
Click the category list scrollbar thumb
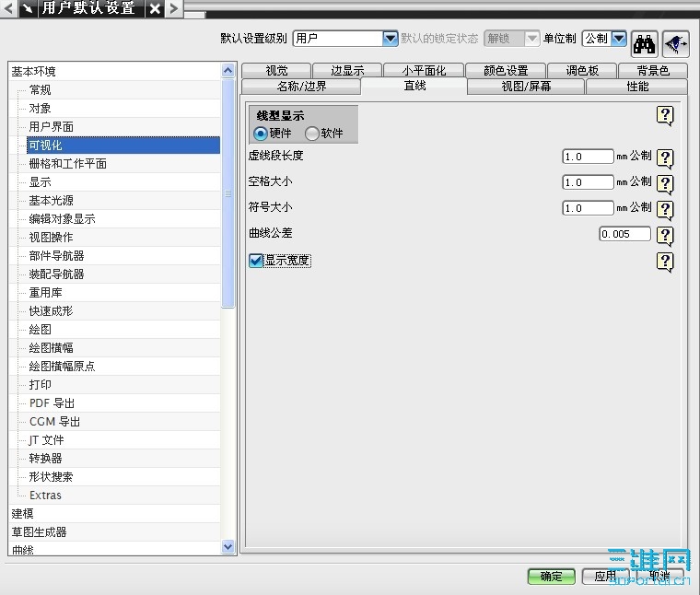point(227,193)
